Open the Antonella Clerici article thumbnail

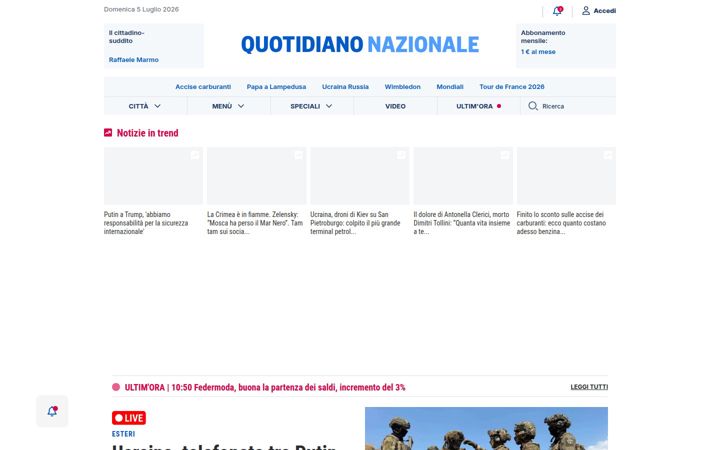463,176
